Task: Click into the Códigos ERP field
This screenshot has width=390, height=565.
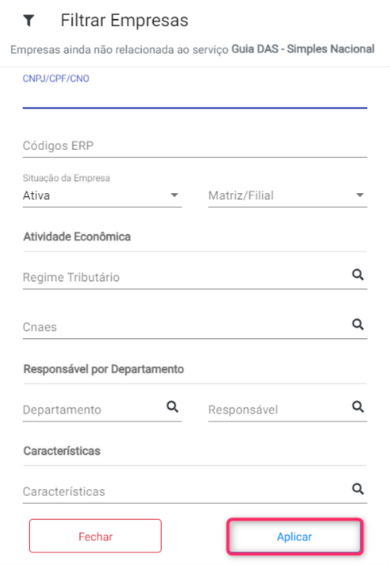Action: coord(195,146)
